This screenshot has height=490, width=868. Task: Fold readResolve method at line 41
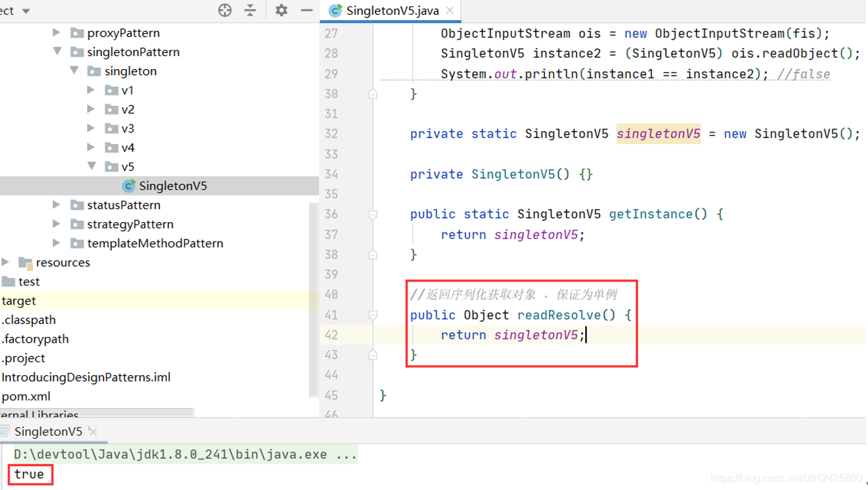(x=373, y=315)
